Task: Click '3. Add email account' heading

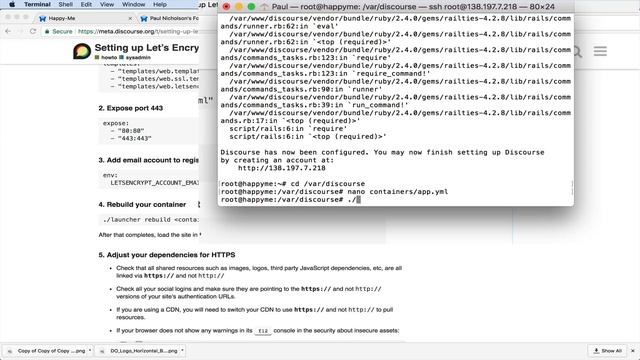Action: click(149, 160)
